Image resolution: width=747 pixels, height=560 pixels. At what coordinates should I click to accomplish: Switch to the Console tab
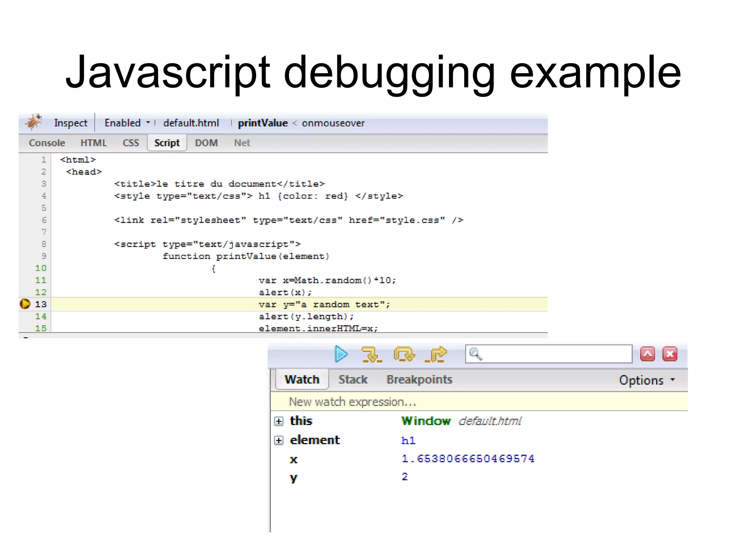pos(47,143)
